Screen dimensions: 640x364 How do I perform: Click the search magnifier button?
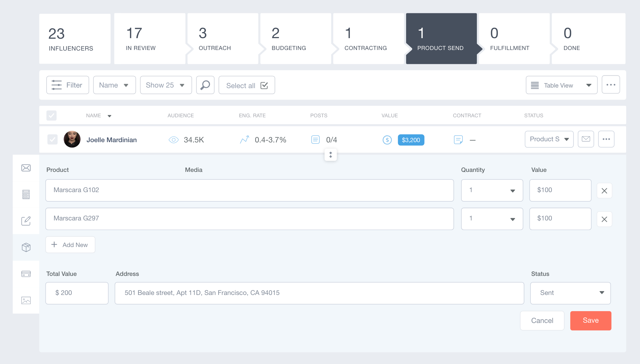[x=205, y=85]
